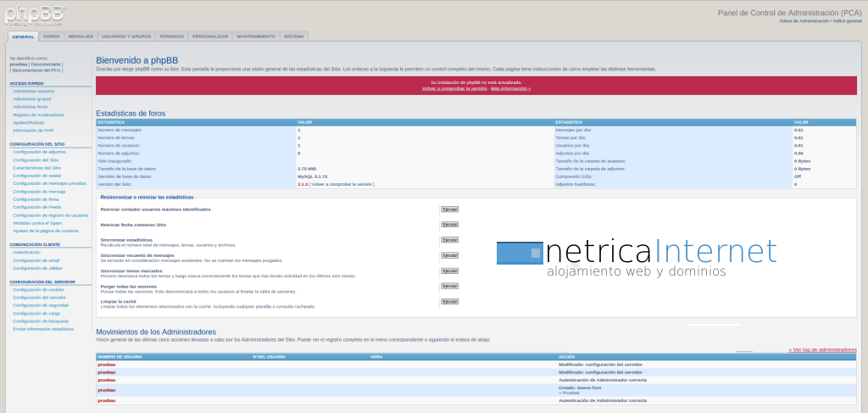Screen dimensions: 868x413
Task: Click the Creado: Nuevo foro action entry
Action: click(580, 390)
